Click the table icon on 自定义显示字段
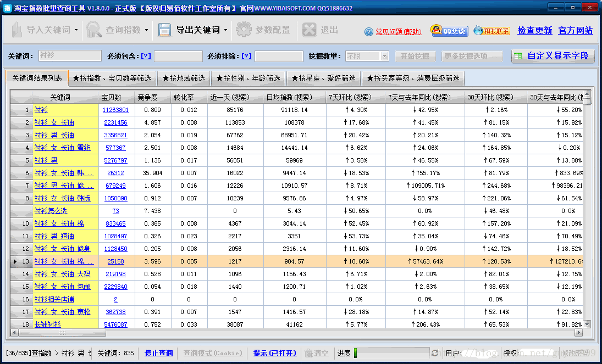 pos(518,56)
